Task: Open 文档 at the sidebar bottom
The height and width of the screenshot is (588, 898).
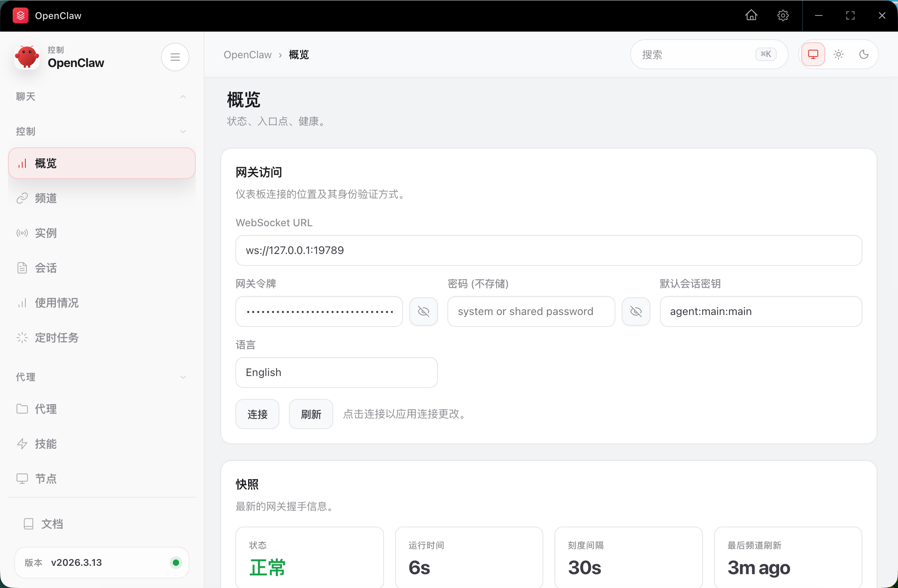Action: point(52,523)
